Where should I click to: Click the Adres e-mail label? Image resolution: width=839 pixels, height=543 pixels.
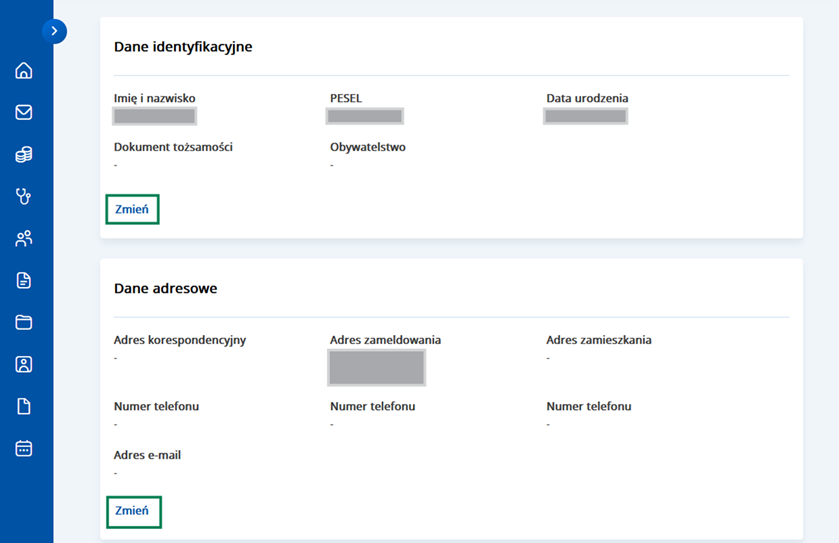point(147,455)
